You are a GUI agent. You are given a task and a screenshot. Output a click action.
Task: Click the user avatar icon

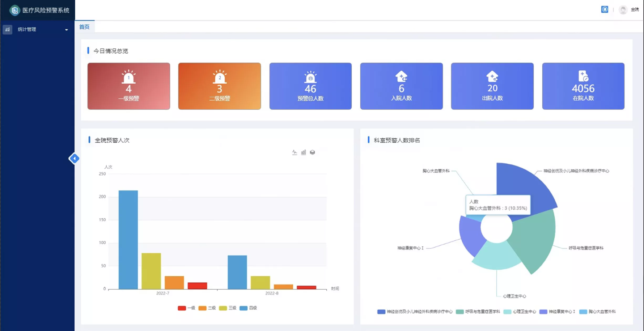pyautogui.click(x=623, y=10)
